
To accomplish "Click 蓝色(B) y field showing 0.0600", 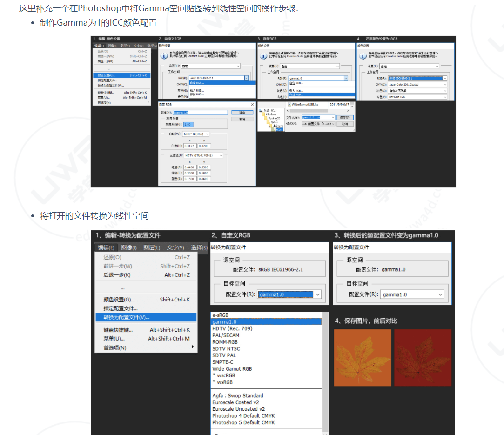I will point(204,179).
